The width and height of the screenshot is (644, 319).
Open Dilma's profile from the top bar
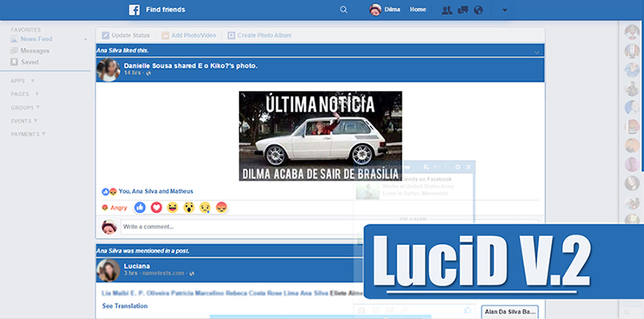point(385,10)
